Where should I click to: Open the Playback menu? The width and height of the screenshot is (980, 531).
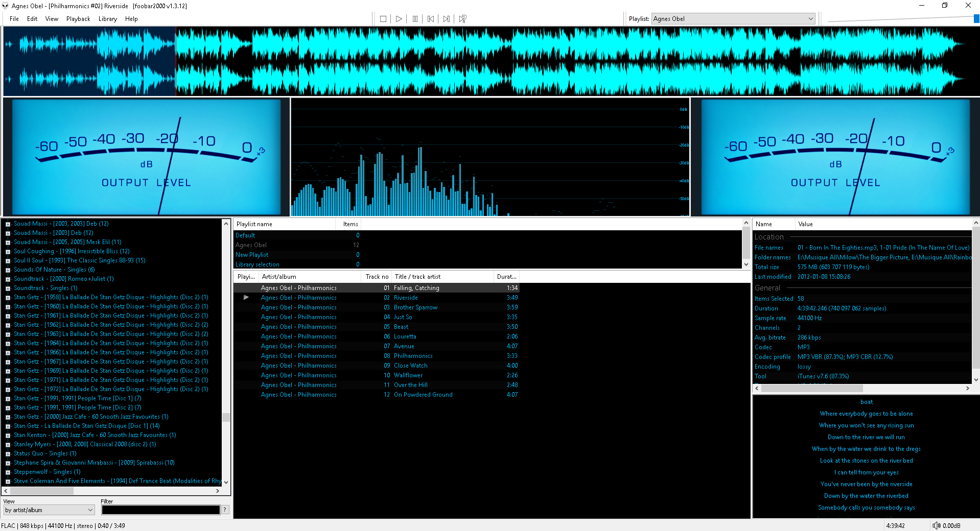tap(78, 19)
